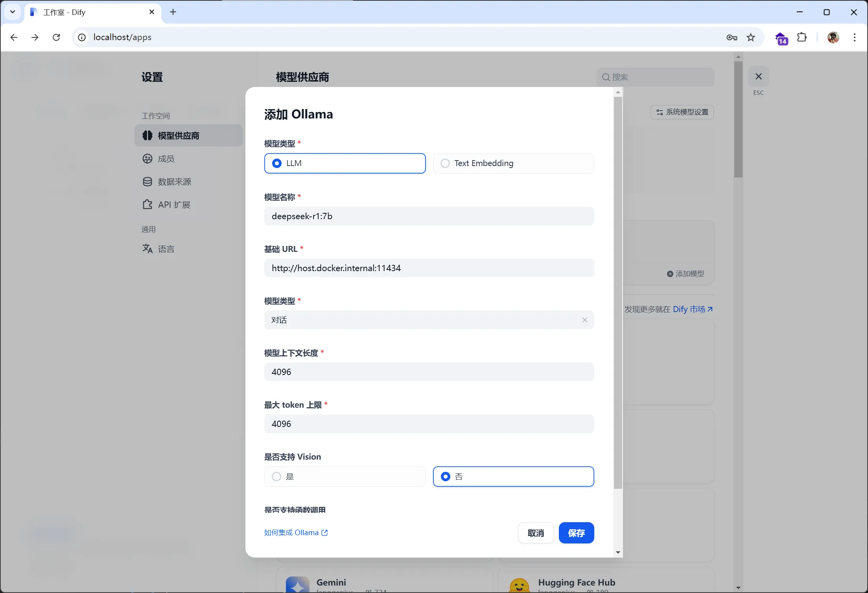Click the base URL input field
868x593 pixels.
(429, 268)
